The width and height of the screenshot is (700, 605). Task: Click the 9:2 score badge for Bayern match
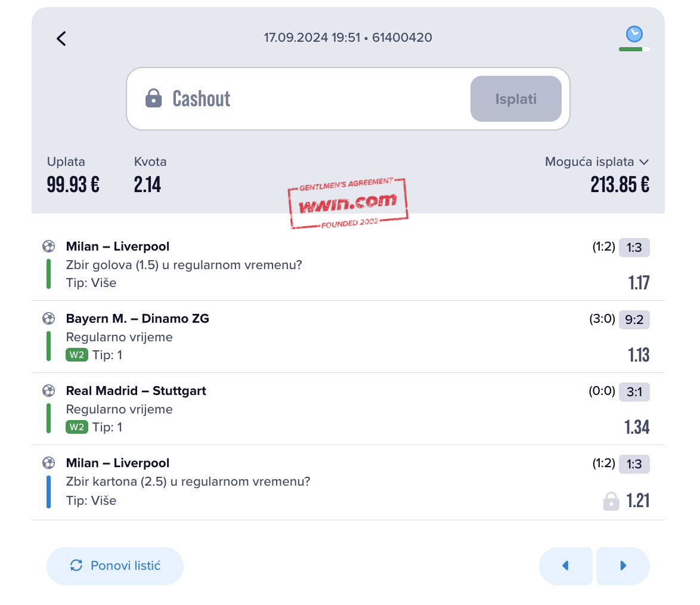click(x=634, y=320)
